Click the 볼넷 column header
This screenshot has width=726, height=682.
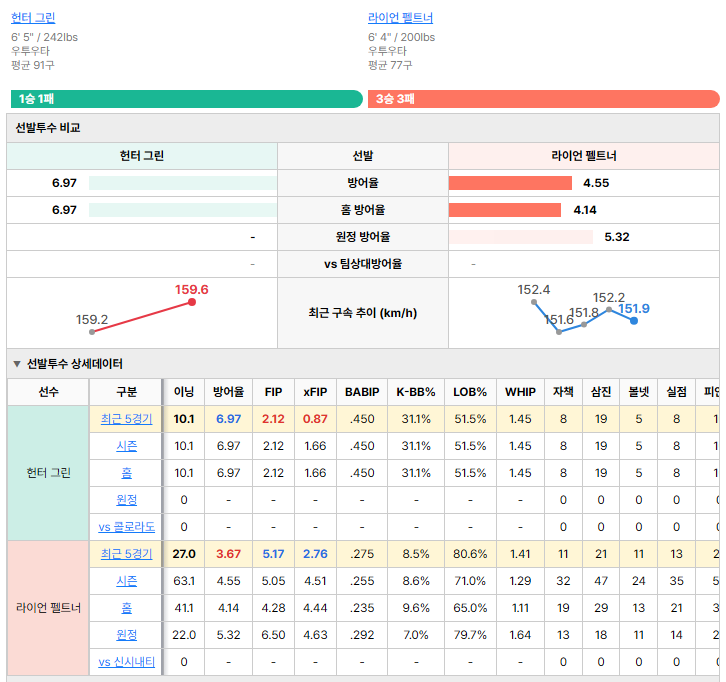(638, 392)
